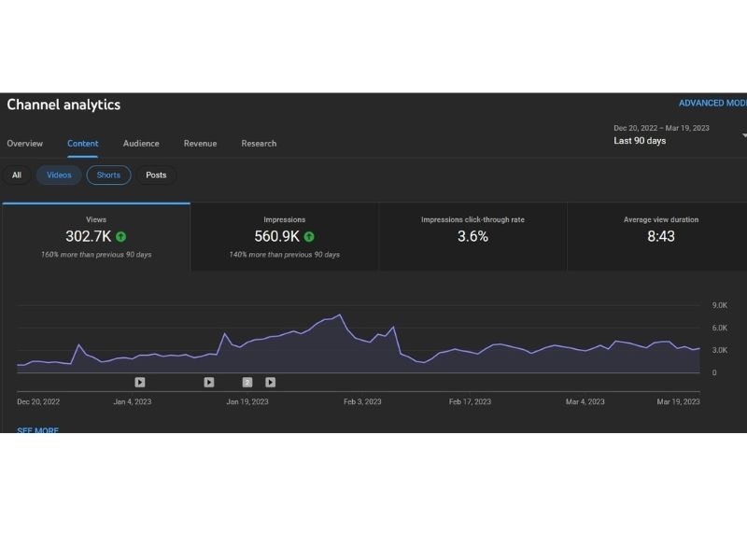Image resolution: width=747 pixels, height=560 pixels.
Task: Select the Average view duration card
Action: 657,237
